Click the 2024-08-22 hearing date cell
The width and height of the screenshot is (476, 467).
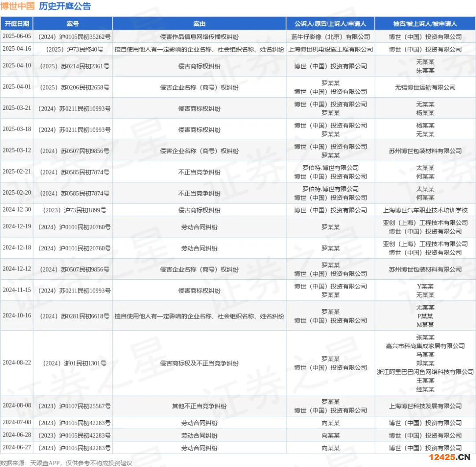16,363
